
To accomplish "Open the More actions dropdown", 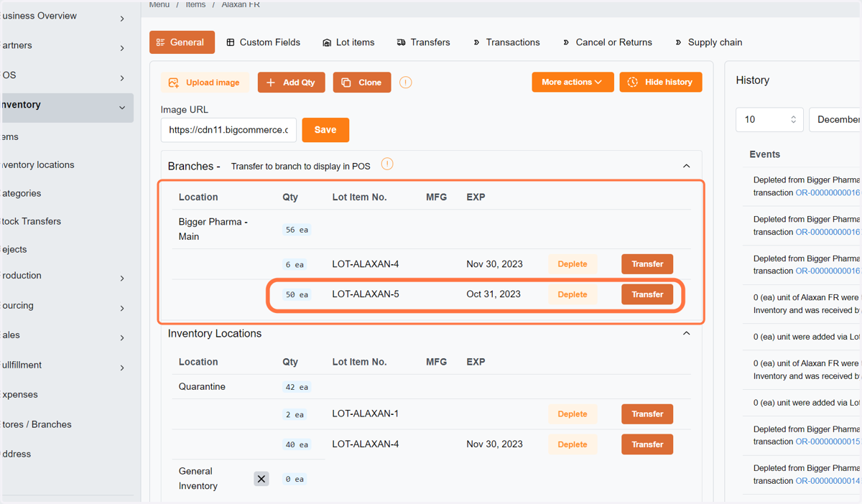I will coord(573,82).
